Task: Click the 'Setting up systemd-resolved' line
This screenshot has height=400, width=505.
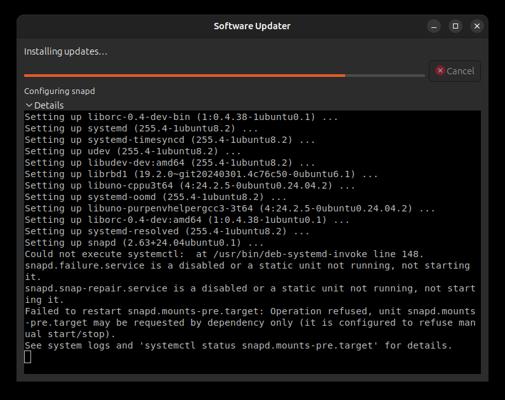Action: [167, 231]
